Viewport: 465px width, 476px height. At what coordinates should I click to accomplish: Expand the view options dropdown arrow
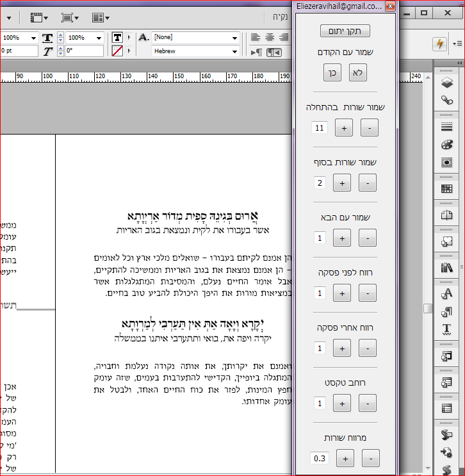(46, 18)
